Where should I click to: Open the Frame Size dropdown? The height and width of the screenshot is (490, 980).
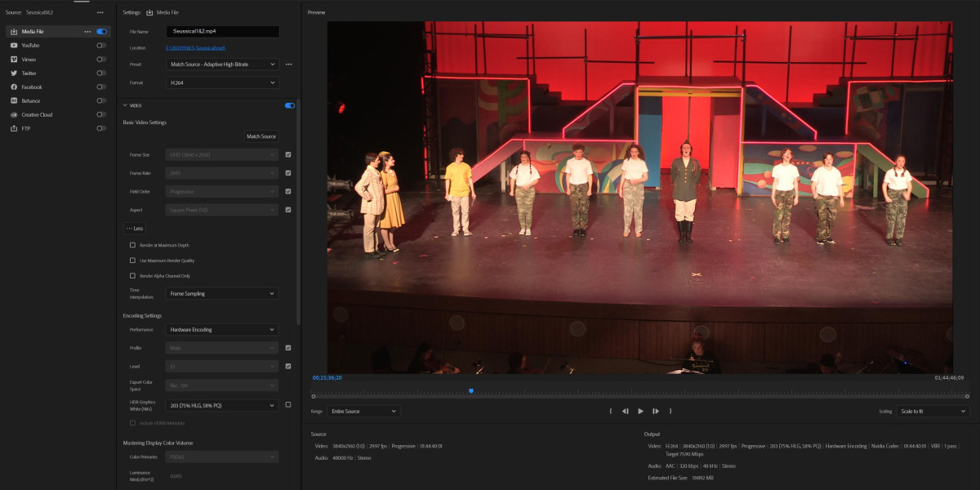click(222, 154)
